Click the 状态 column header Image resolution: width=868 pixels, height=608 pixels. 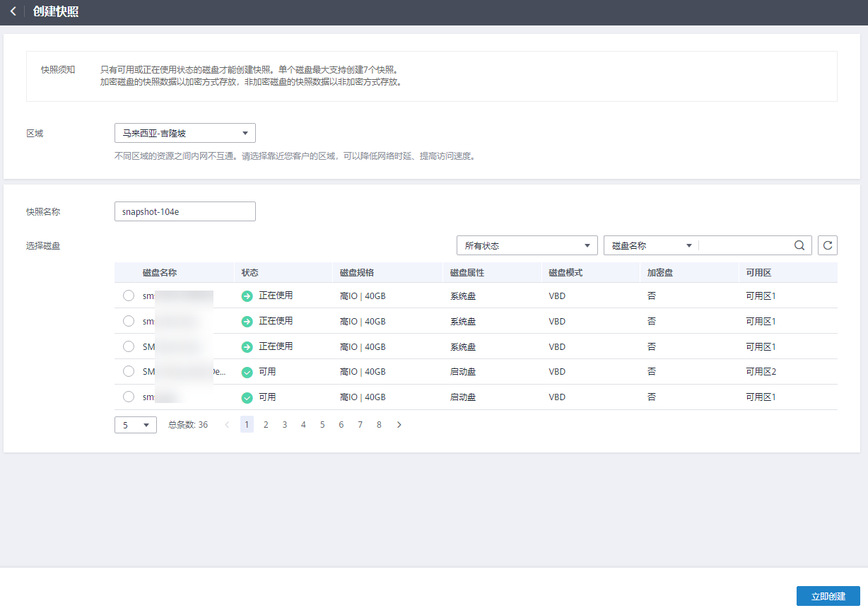[250, 272]
